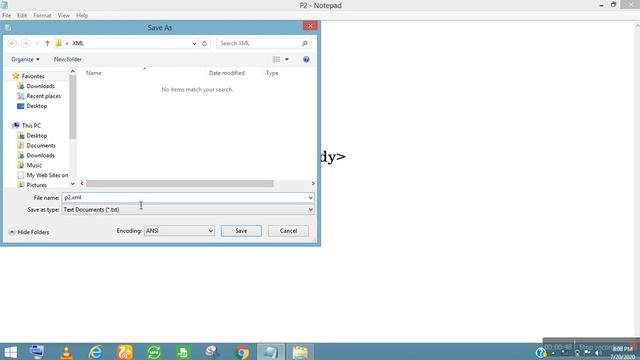Click the change view icon
Image resolution: width=640 pixels, height=360 pixels.
[276, 60]
